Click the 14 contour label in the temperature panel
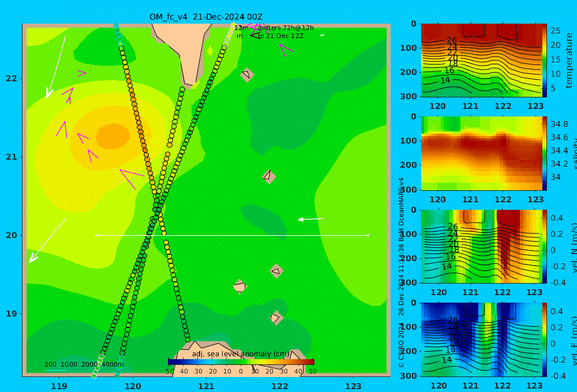This screenshot has height=392, width=577. [x=445, y=80]
